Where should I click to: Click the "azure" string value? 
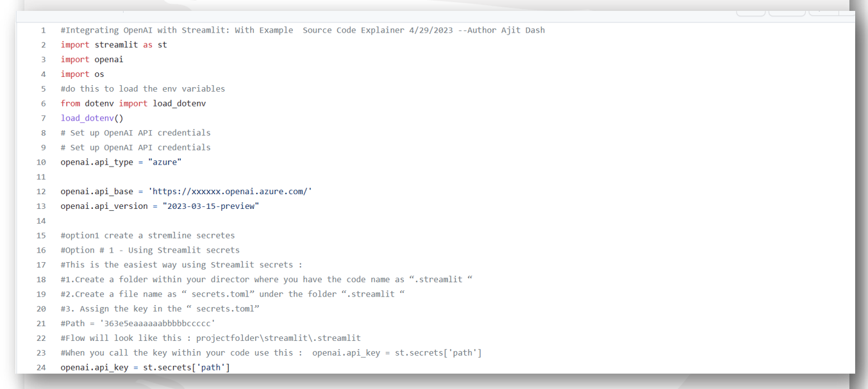tap(165, 162)
